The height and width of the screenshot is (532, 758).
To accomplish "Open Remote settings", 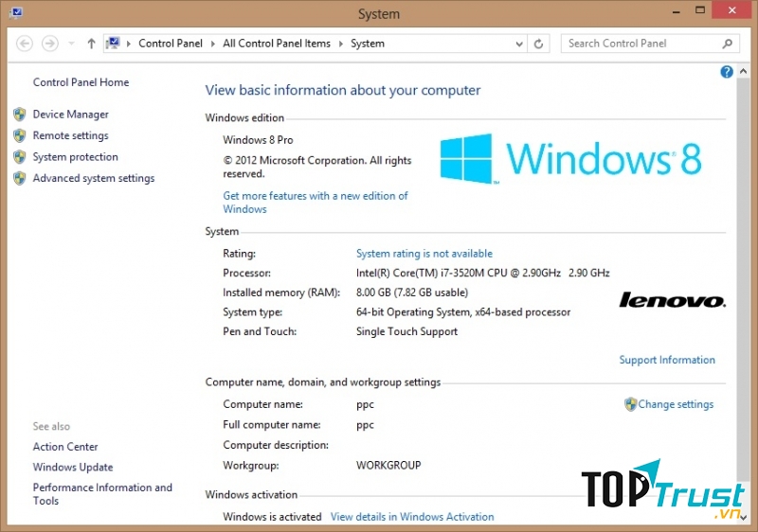I will (x=70, y=135).
